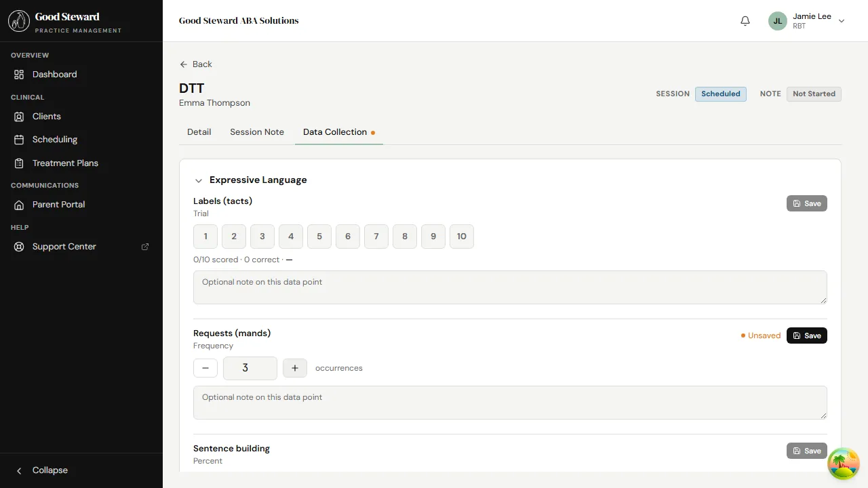Toggle trial 5 in Labels trials
Screen dimensions: 868x488
tap(319, 237)
